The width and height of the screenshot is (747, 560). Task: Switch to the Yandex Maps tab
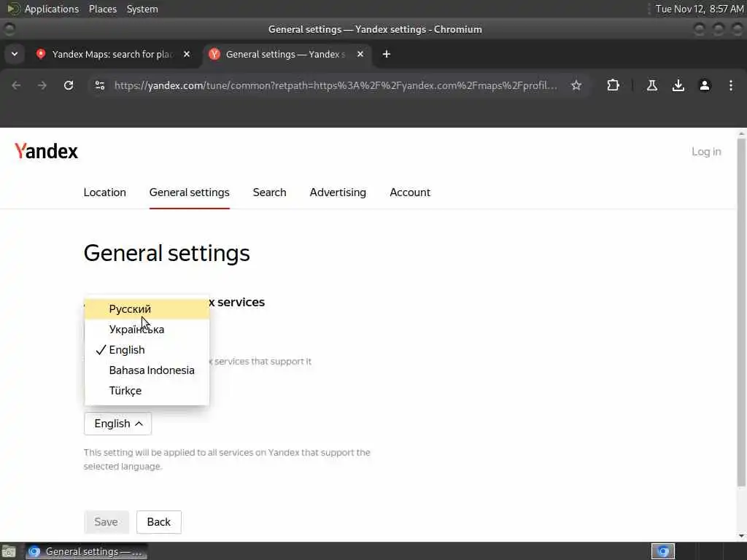113,54
